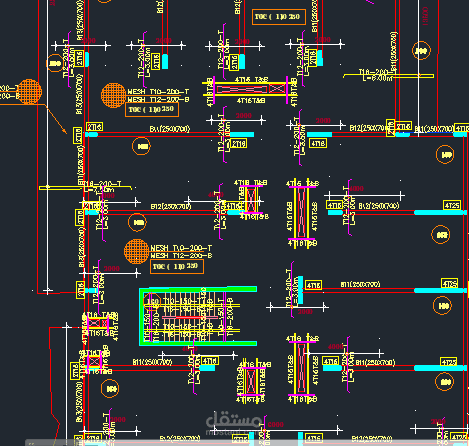Click the TOC box under the upper MESH note
469x446 pixels.
[x=152, y=110]
